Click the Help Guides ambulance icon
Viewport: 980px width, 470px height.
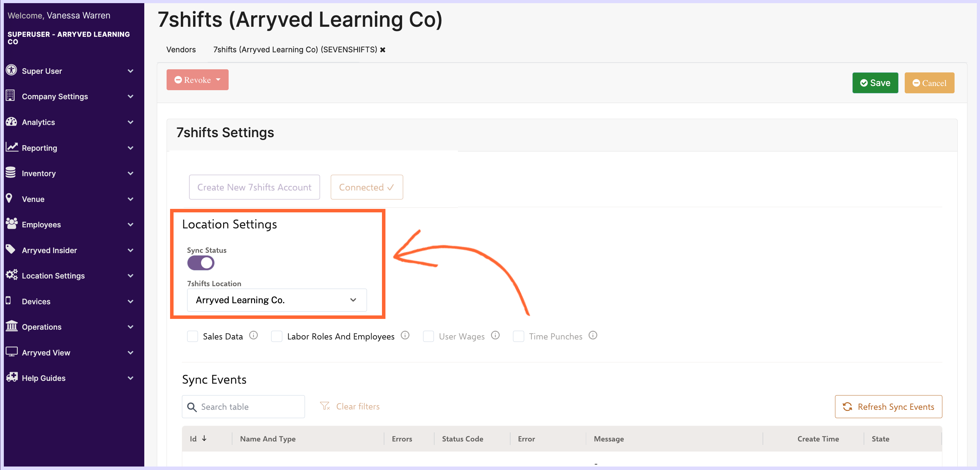[x=12, y=377]
